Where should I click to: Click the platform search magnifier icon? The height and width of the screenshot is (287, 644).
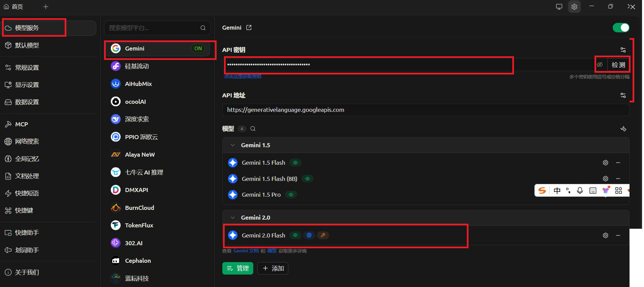(x=203, y=28)
